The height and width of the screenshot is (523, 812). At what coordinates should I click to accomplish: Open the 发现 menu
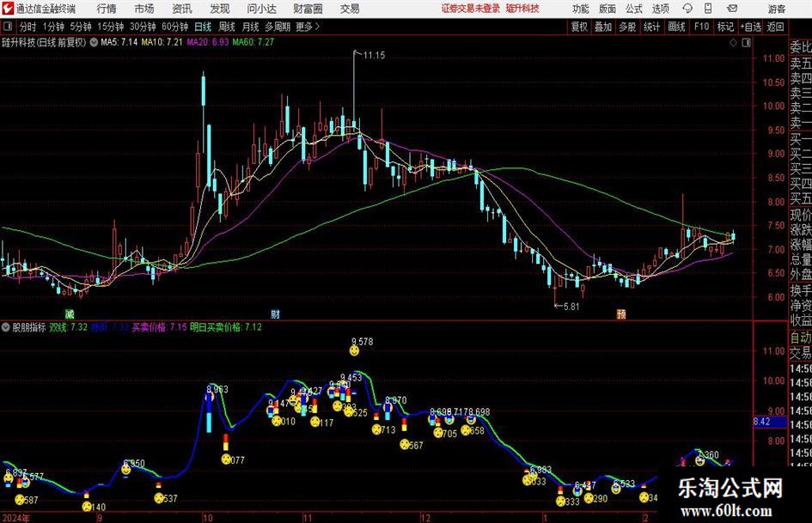pyautogui.click(x=220, y=9)
